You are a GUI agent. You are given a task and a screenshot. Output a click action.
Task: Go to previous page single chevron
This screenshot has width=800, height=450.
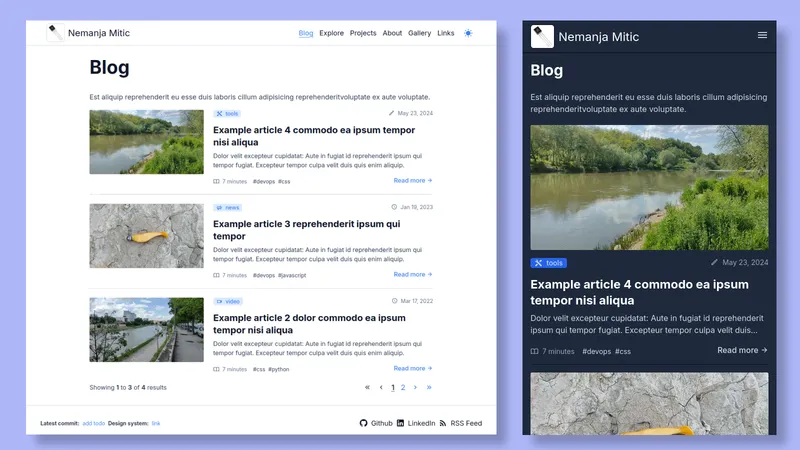tap(381, 387)
